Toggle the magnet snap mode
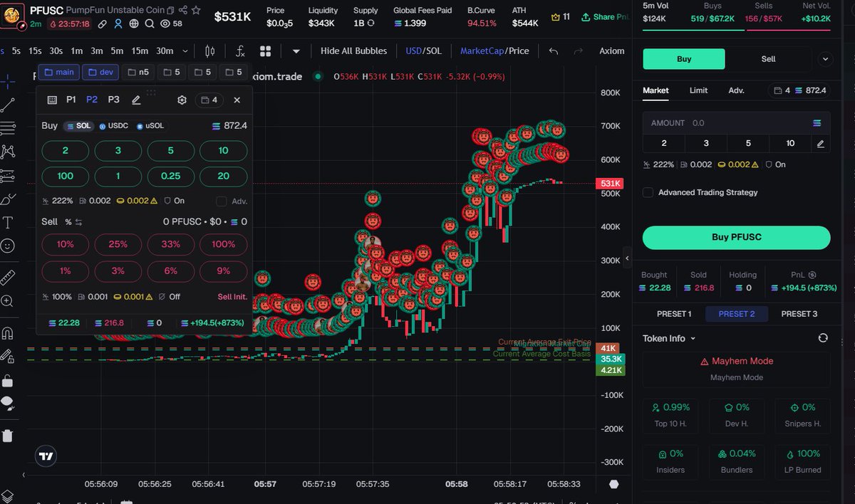855x504 pixels. point(8,332)
